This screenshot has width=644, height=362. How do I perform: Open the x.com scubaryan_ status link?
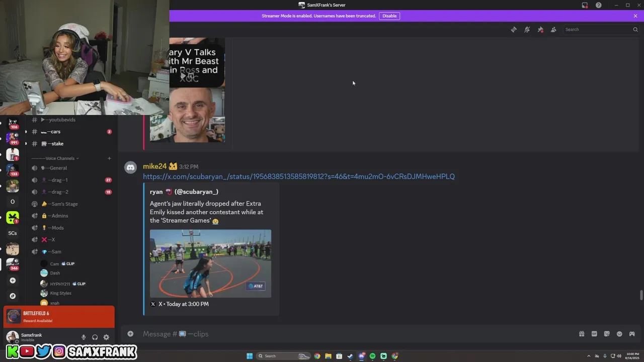(298, 176)
